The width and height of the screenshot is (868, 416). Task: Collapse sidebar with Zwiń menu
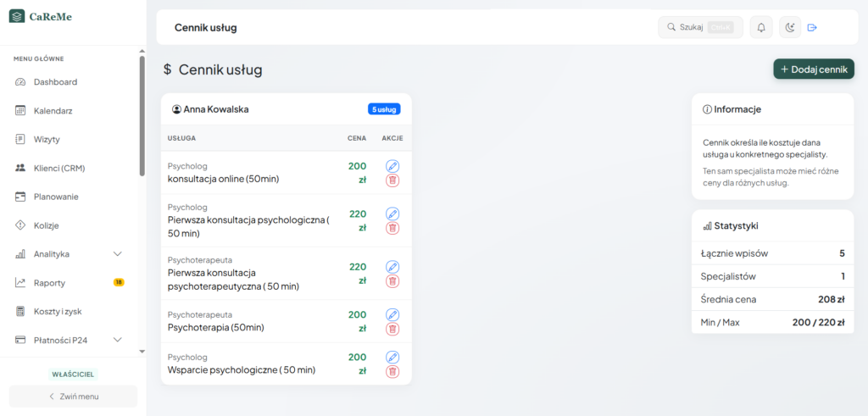click(73, 396)
